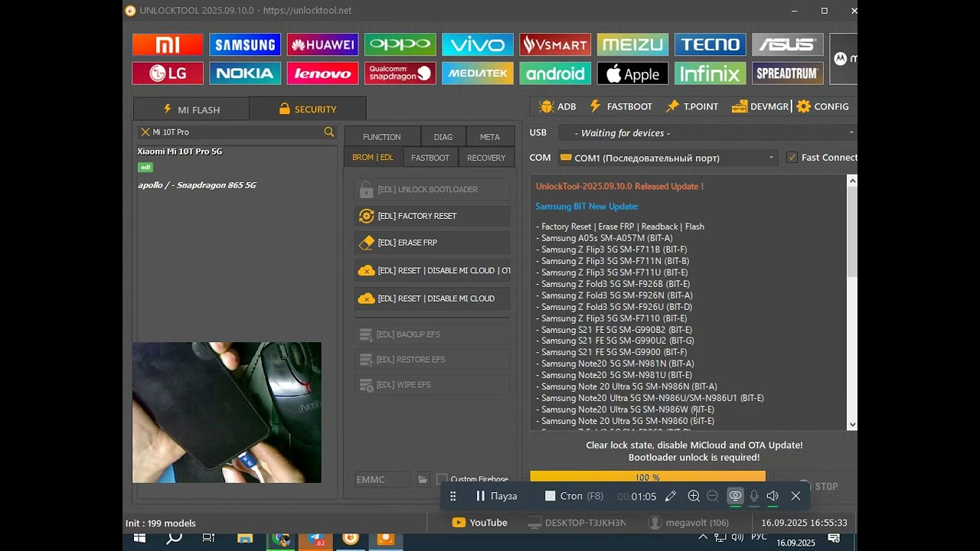Open the DIAG tab
This screenshot has height=551, width=980.
click(443, 137)
